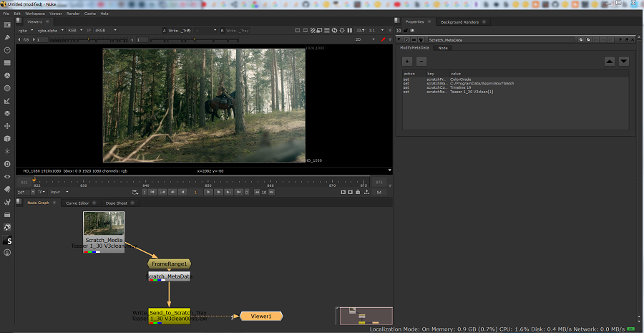Remove a metadata entry with minus button
Image resolution: width=644 pixels, height=333 pixels.
pos(421,62)
